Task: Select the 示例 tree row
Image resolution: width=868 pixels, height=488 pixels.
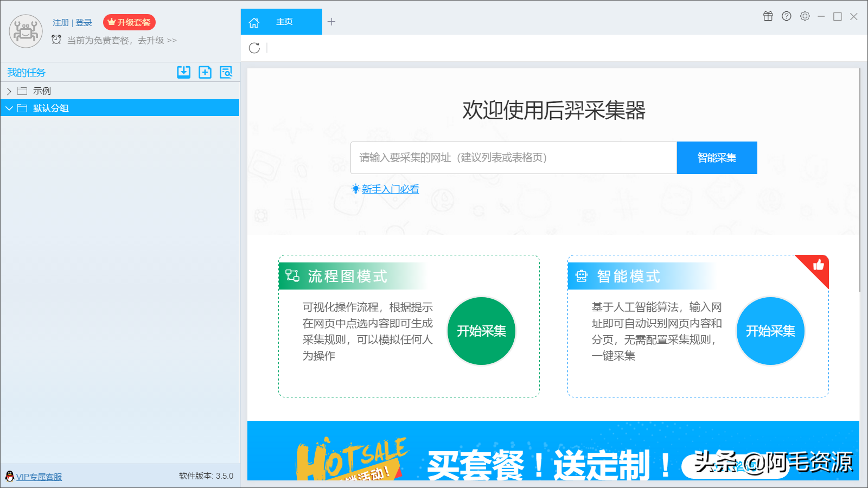Action: 120,91
